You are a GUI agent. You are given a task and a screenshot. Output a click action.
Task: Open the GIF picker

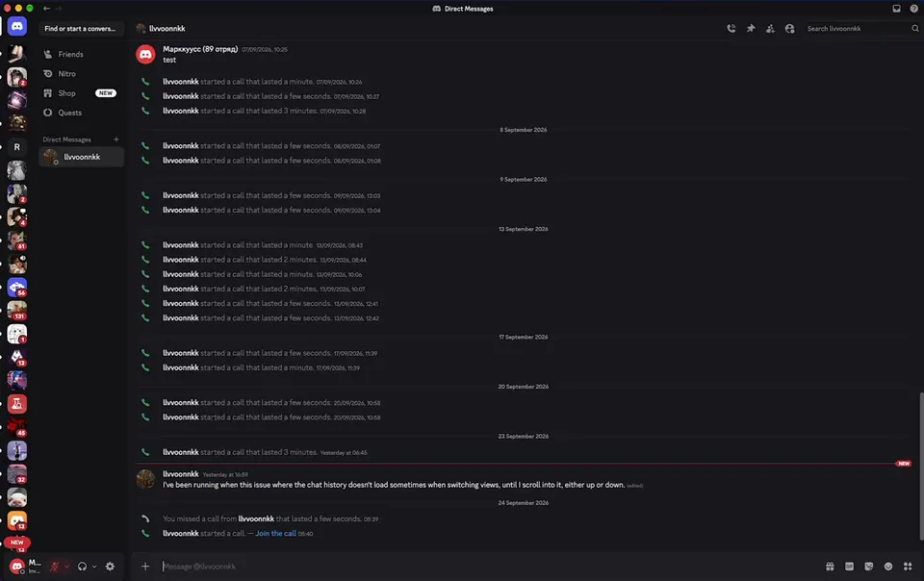(849, 567)
